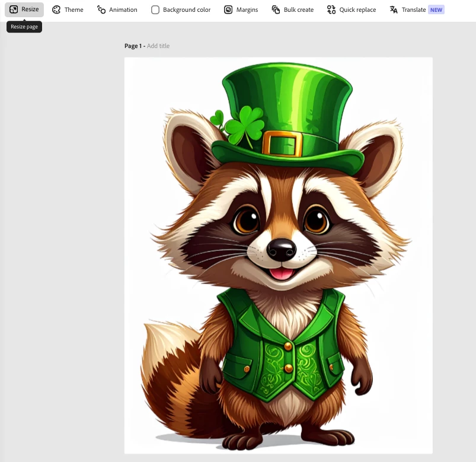
Task: Click the NEW badge beside Translate
Action: pyautogui.click(x=436, y=9)
